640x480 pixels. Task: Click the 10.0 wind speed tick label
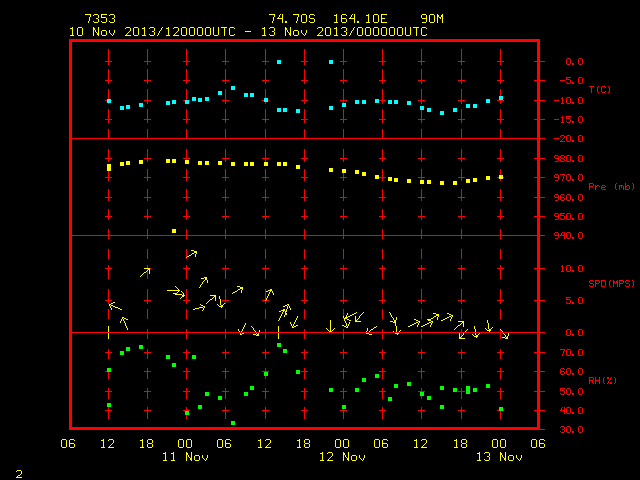(x=571, y=269)
